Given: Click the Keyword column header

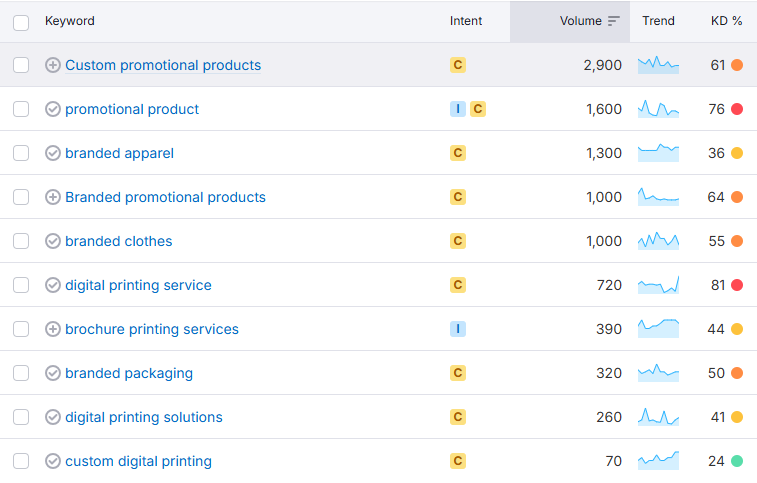Looking at the screenshot, I should (70, 21).
